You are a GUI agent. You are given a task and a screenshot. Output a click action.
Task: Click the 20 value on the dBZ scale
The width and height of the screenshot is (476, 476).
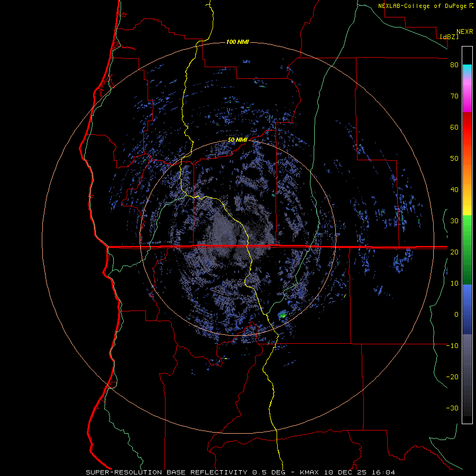point(454,252)
